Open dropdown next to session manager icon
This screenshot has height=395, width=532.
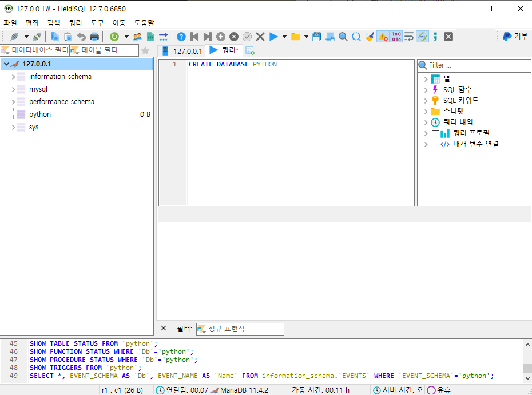pyautogui.click(x=26, y=36)
